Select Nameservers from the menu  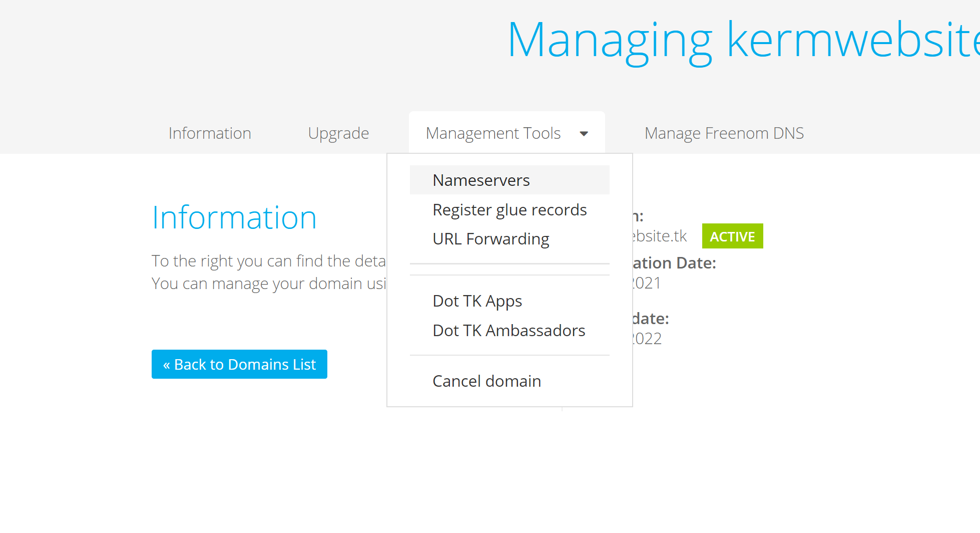[510, 180]
